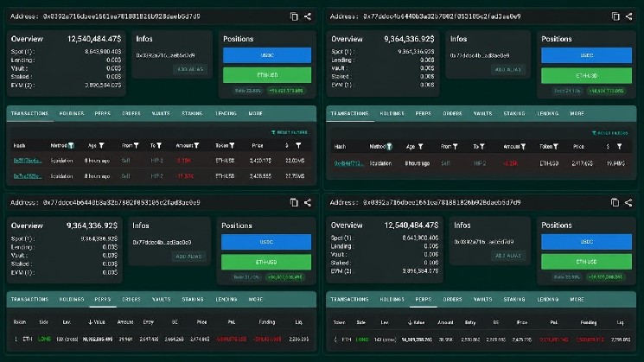Click price 2,417.49$ in top-right transactions table

pos(583,163)
